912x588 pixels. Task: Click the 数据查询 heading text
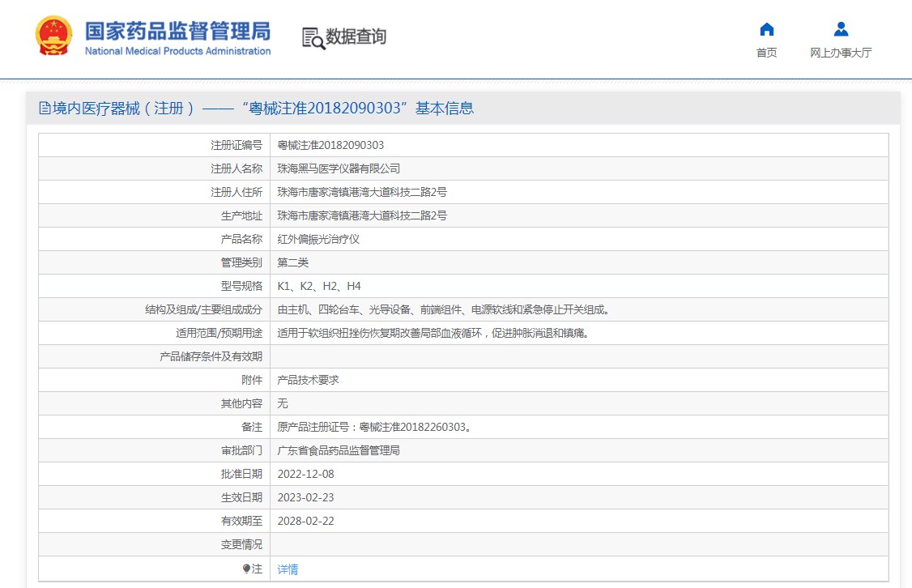tap(356, 36)
